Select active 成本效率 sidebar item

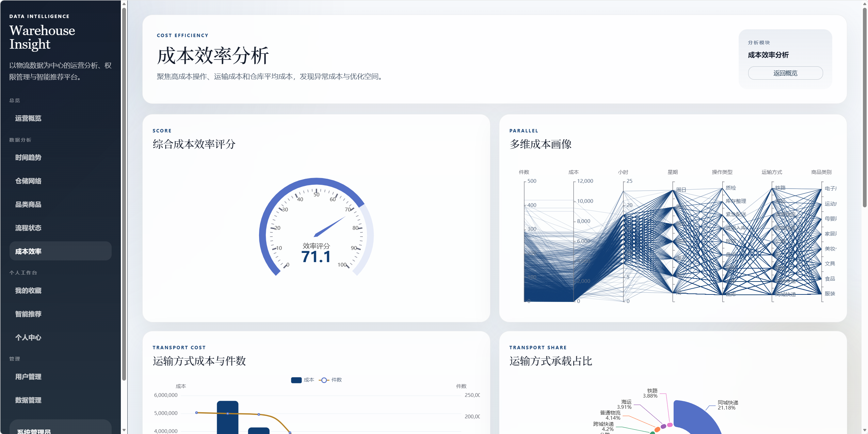pyautogui.click(x=28, y=251)
